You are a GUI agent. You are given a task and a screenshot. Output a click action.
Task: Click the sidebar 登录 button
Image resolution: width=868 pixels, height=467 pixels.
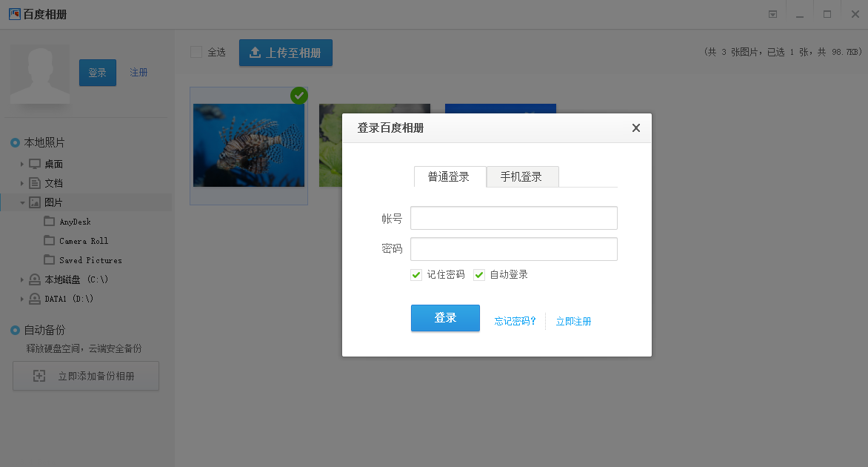pos(98,73)
